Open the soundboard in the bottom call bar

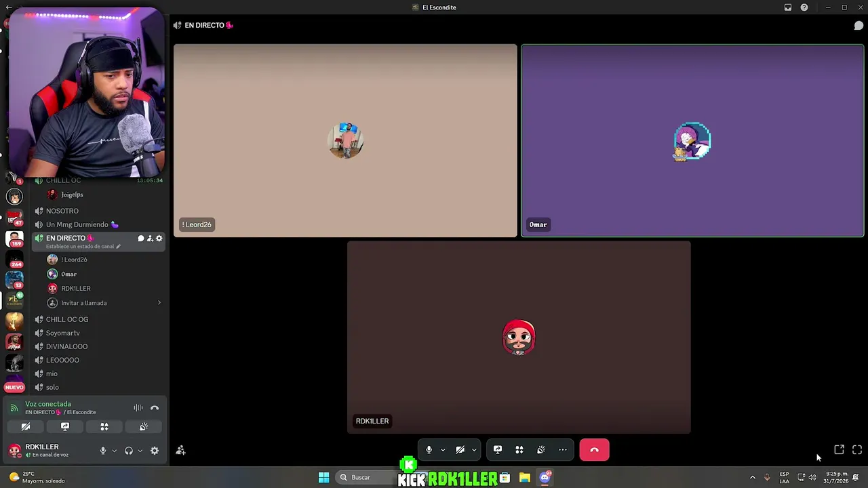(x=541, y=450)
